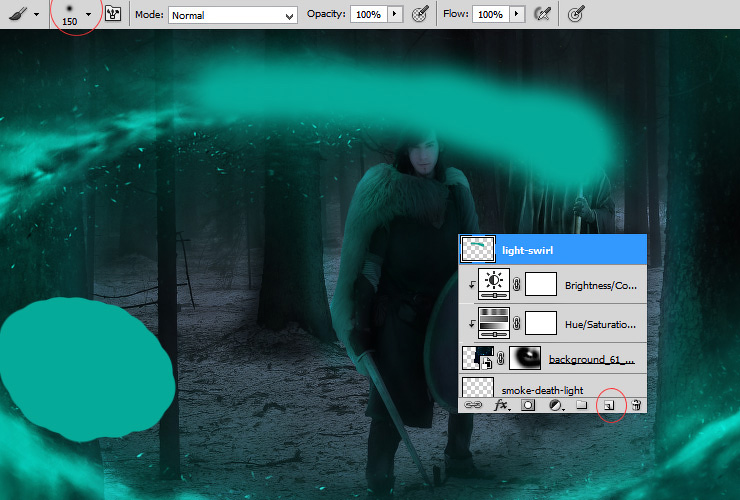Create a new group folder icon

click(581, 405)
